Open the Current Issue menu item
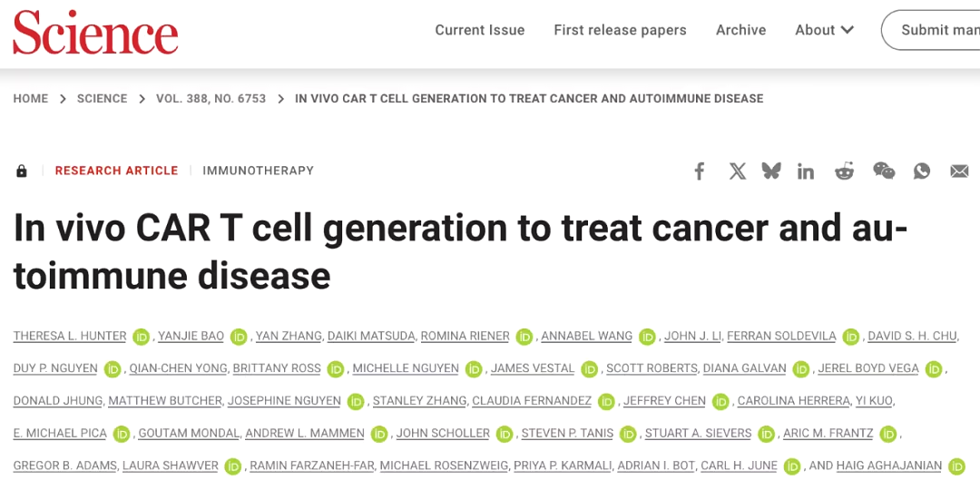The height and width of the screenshot is (480, 980). tap(480, 30)
